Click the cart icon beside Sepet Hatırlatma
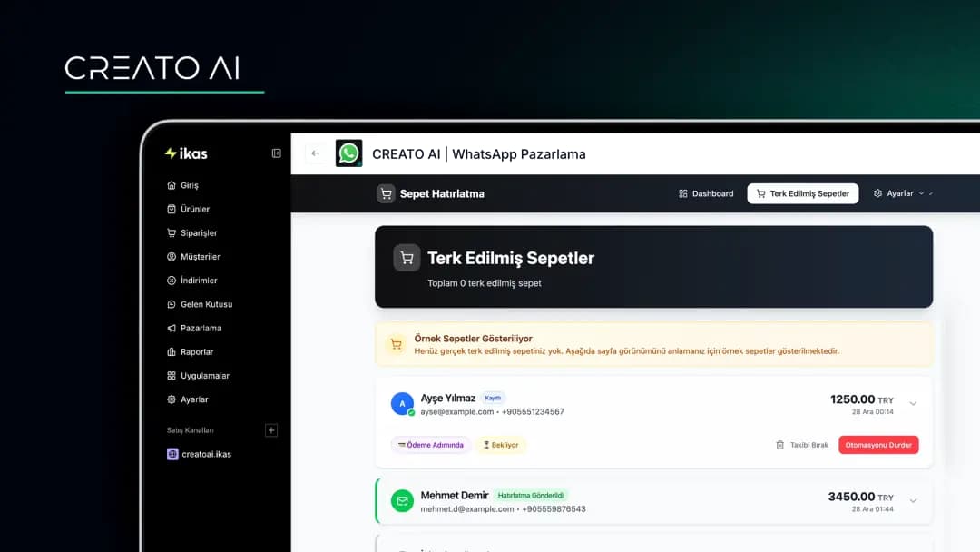The width and height of the screenshot is (980, 552). (x=387, y=193)
